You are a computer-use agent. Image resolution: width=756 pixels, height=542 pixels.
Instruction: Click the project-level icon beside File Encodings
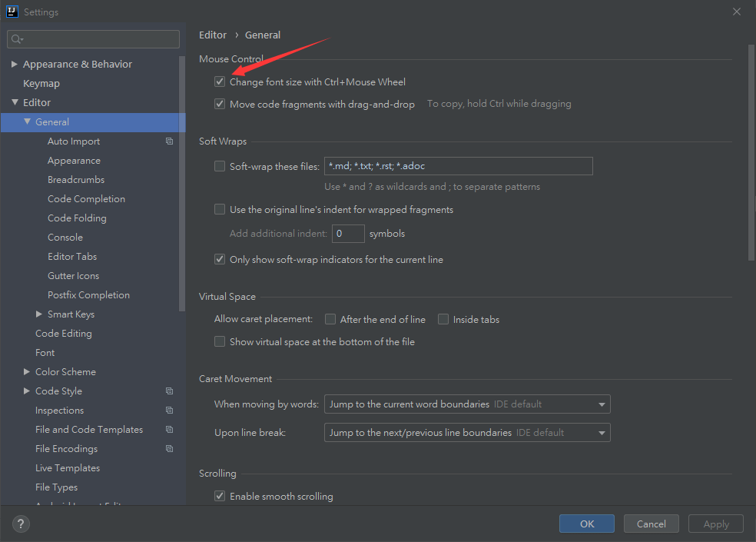(169, 449)
